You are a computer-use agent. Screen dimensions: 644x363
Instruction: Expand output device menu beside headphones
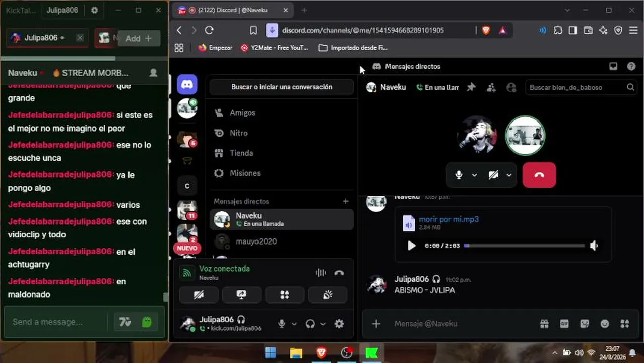[323, 324]
